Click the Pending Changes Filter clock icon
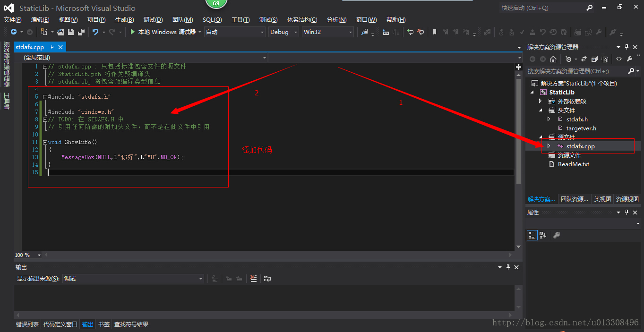 click(568, 59)
